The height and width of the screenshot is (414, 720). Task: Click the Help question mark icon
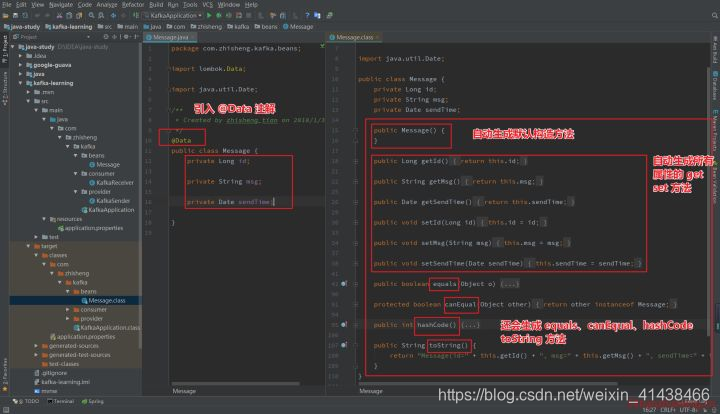click(307, 15)
